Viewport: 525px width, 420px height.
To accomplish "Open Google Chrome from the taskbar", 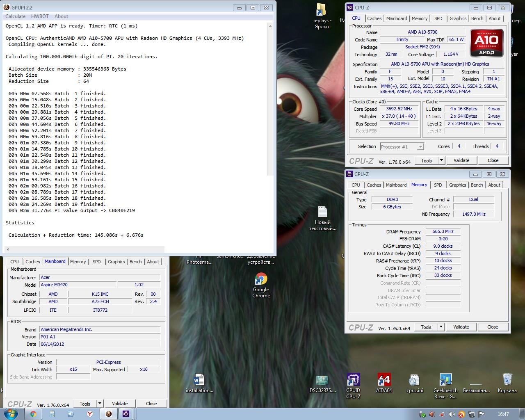I will click(x=33, y=414).
